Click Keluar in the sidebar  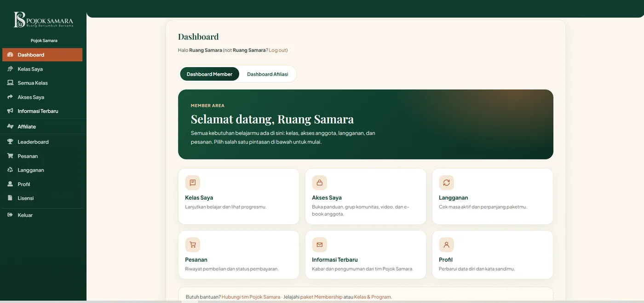coord(42,215)
